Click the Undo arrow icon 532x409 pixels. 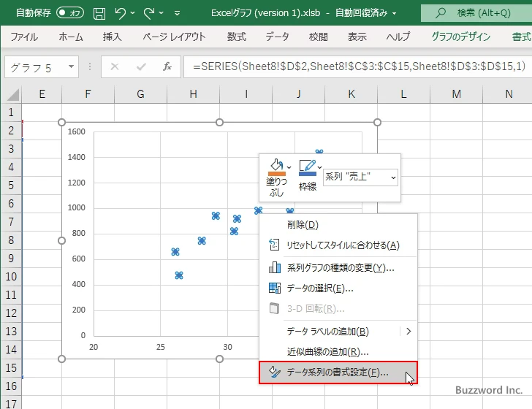(120, 13)
